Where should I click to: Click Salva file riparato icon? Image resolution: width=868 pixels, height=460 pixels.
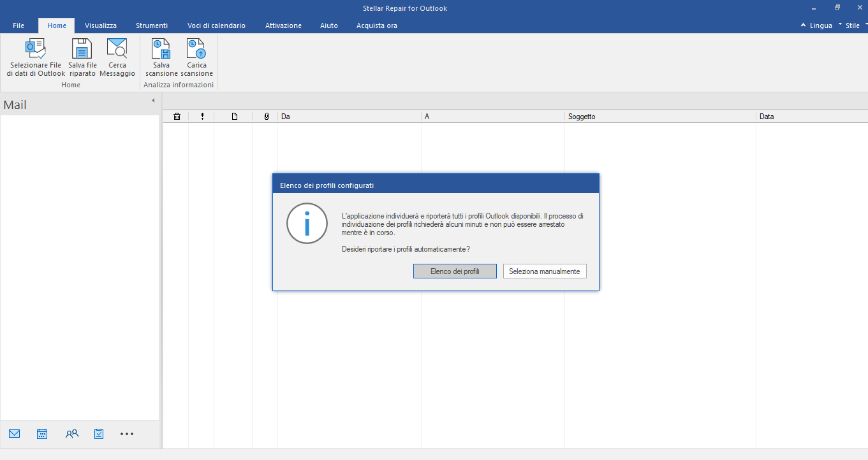pyautogui.click(x=82, y=49)
